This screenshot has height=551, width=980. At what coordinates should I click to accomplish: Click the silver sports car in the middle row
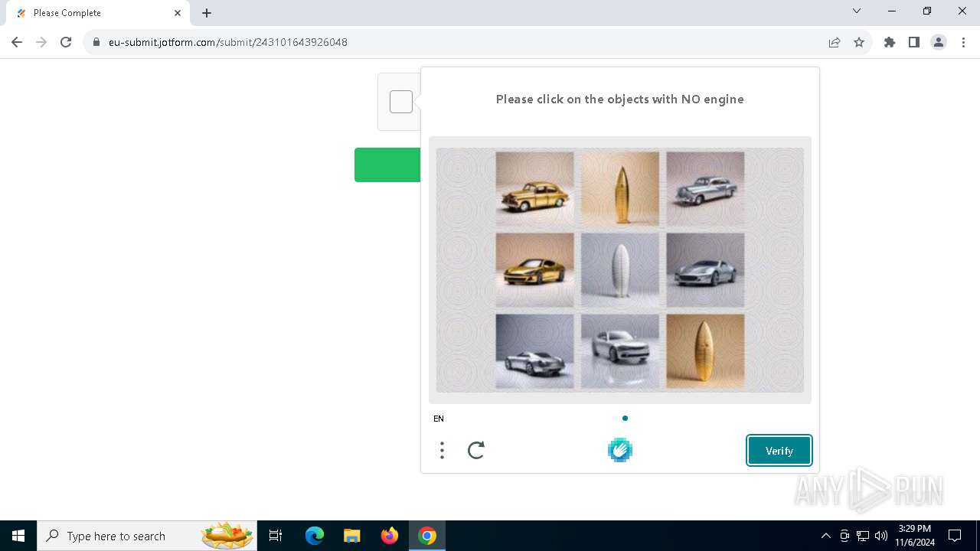click(x=705, y=270)
